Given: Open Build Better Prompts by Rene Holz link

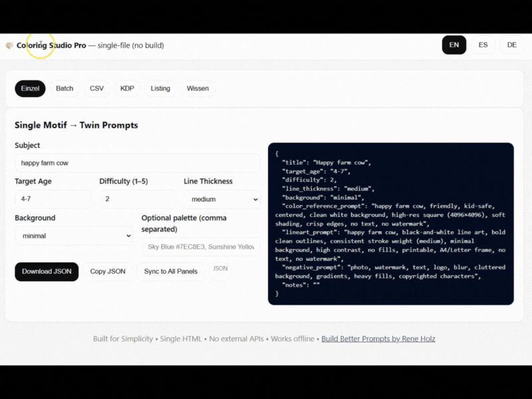Looking at the screenshot, I should (378, 338).
